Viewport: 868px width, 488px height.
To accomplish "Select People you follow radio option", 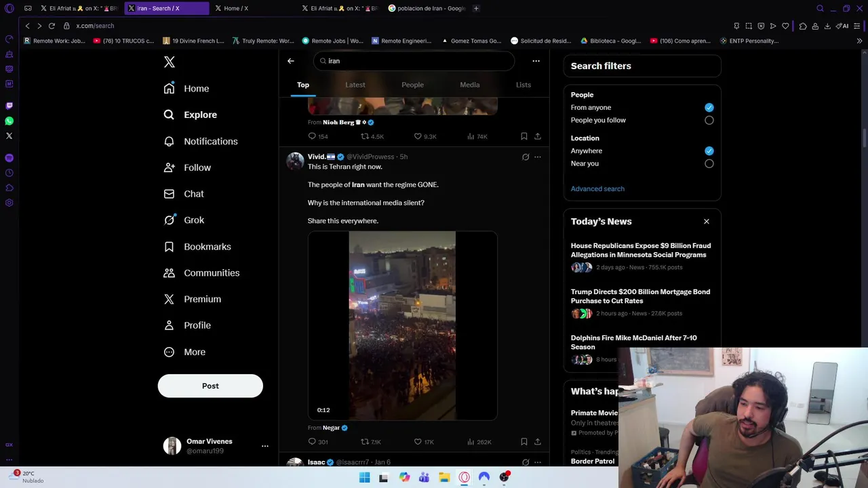I will [709, 121].
